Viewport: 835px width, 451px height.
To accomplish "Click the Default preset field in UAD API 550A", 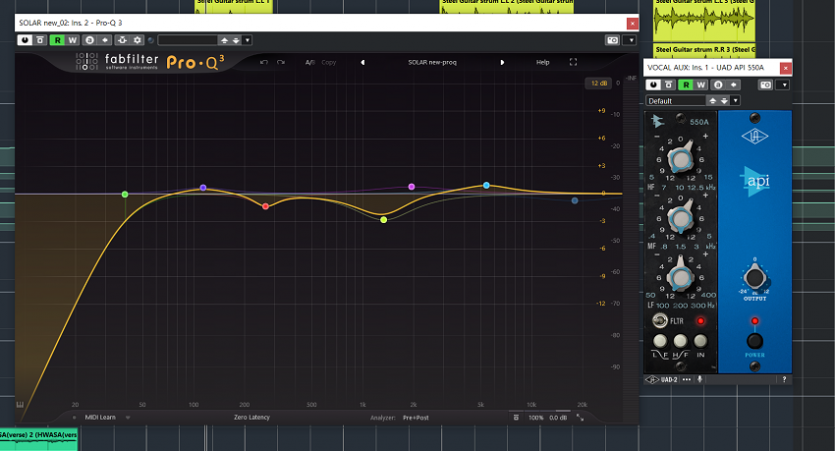I will [x=676, y=101].
